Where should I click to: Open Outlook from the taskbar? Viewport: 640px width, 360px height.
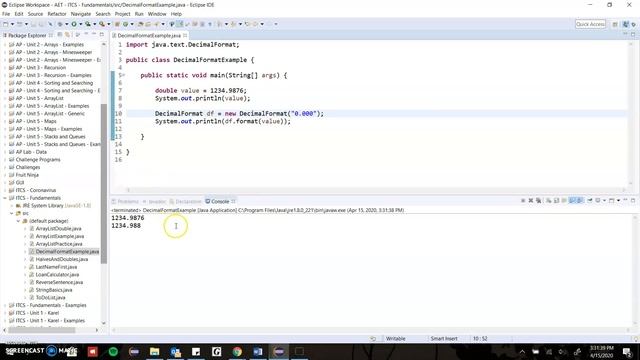click(176, 351)
